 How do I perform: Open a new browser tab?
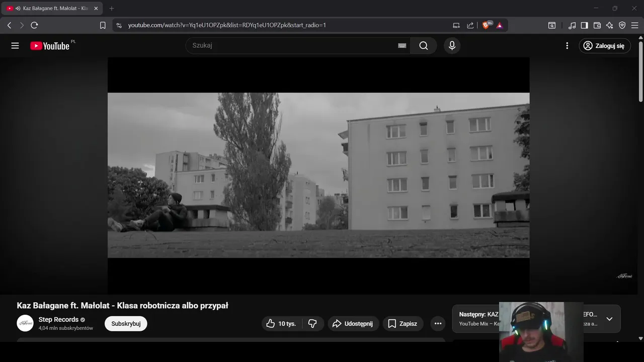tap(112, 9)
